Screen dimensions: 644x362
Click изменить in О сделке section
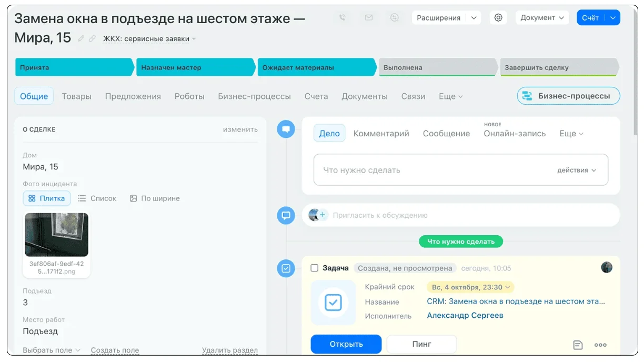click(x=240, y=129)
